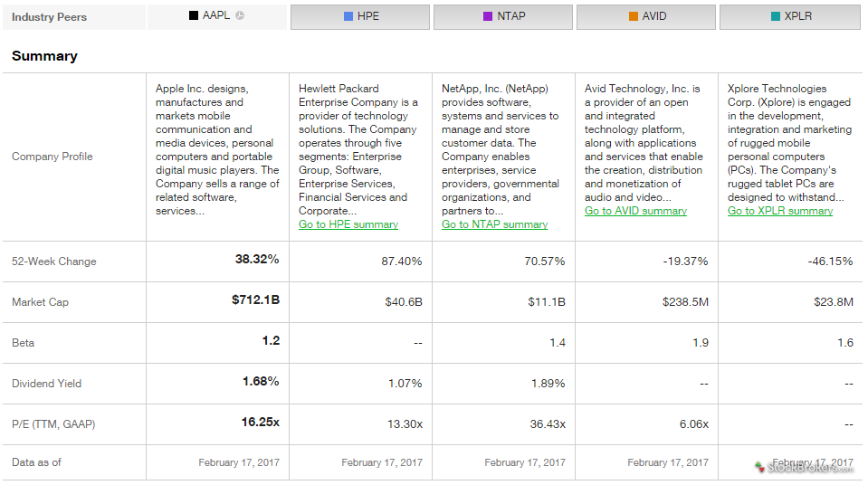The height and width of the screenshot is (485, 868).
Task: Open the Go to AVID summary link
Action: coord(635,211)
